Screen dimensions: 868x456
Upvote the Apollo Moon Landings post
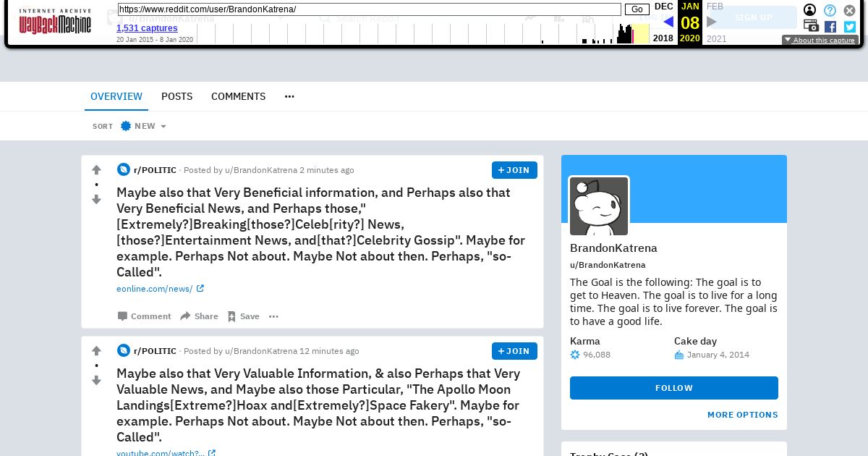point(96,351)
